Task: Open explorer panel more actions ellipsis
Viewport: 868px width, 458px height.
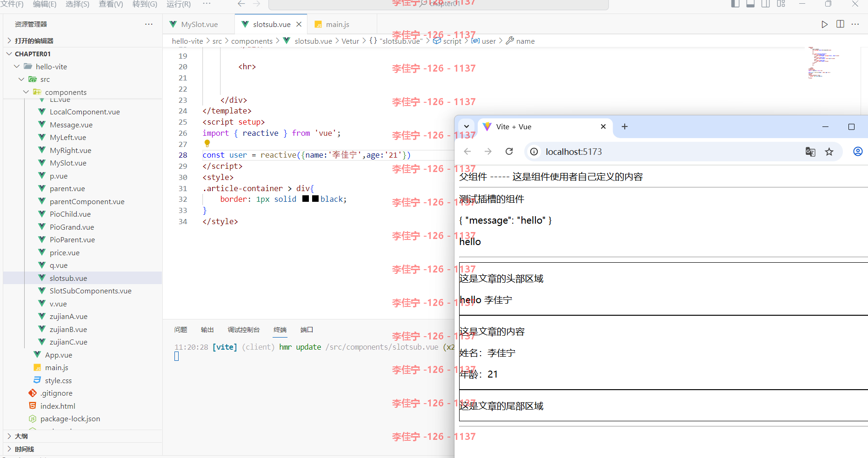Action: tap(149, 24)
